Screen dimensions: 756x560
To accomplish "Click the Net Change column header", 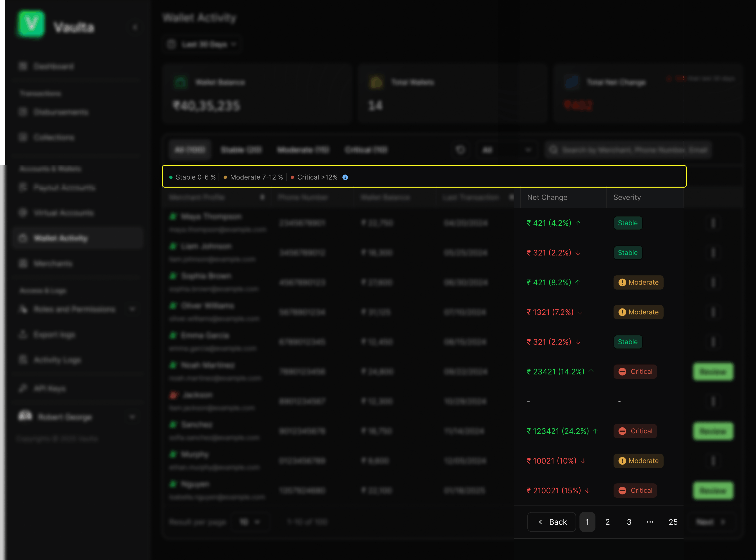I will pyautogui.click(x=547, y=197).
